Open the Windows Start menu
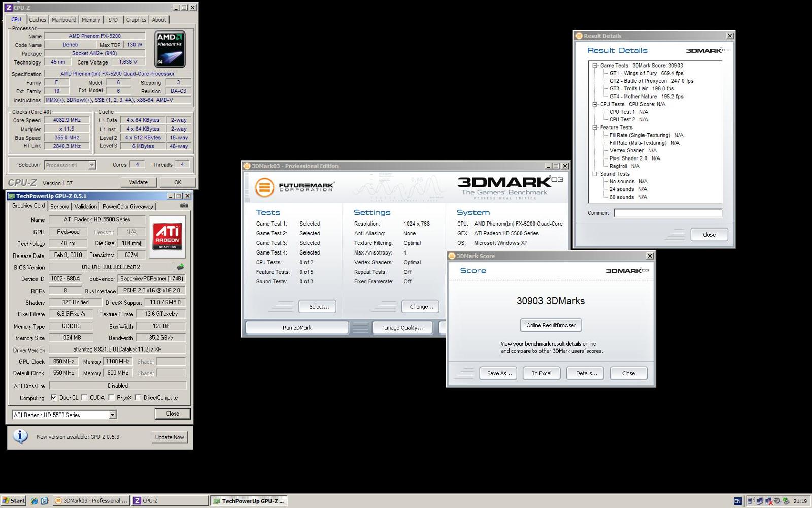 click(14, 501)
